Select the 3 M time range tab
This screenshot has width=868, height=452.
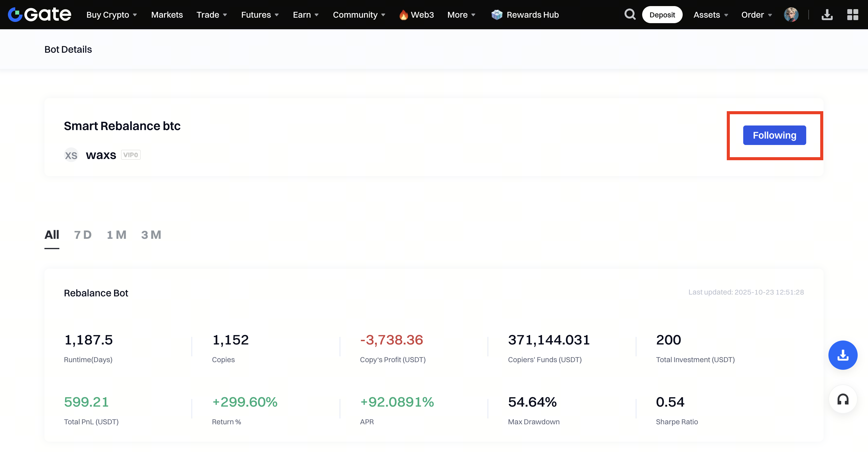coord(151,235)
